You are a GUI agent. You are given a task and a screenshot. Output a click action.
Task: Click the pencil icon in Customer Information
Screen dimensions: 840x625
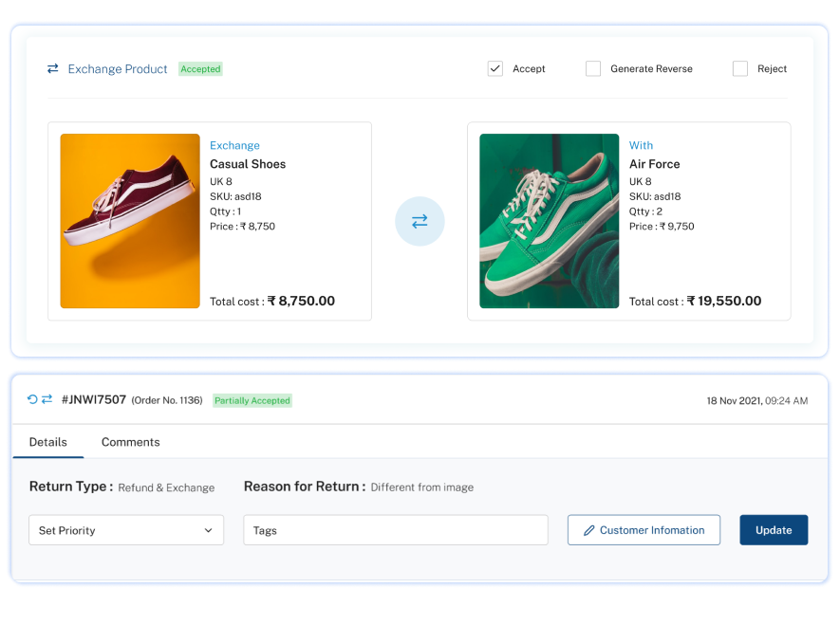click(588, 530)
